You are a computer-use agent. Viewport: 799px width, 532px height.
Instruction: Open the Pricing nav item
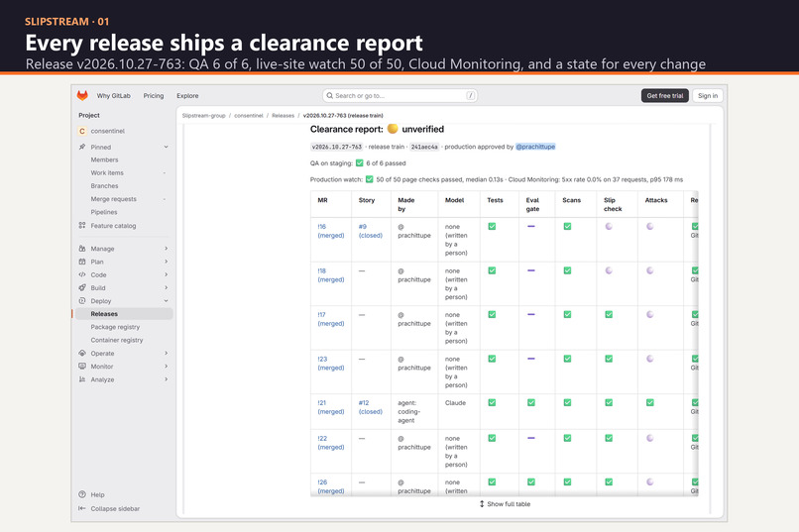pyautogui.click(x=154, y=96)
